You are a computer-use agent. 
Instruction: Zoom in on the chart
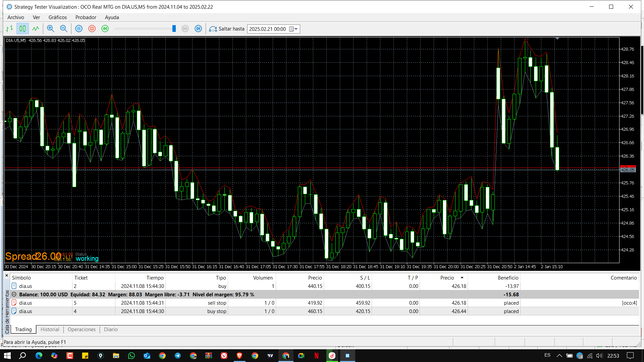(51, 29)
